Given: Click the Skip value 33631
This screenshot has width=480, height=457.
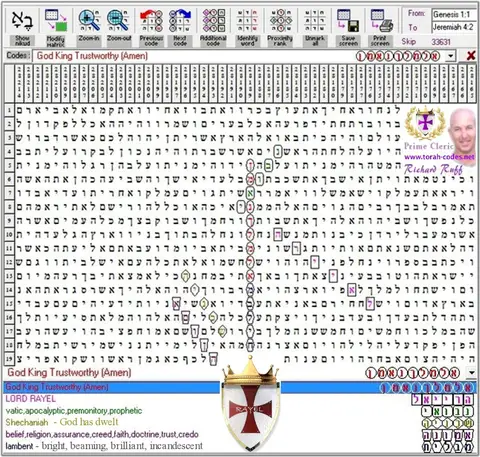Looking at the screenshot, I should (441, 42).
